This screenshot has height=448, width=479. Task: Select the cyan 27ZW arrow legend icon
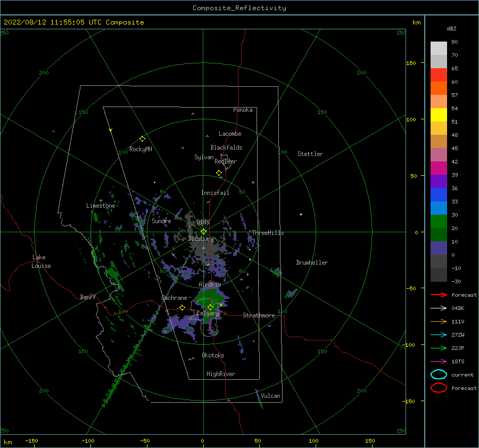click(x=439, y=335)
